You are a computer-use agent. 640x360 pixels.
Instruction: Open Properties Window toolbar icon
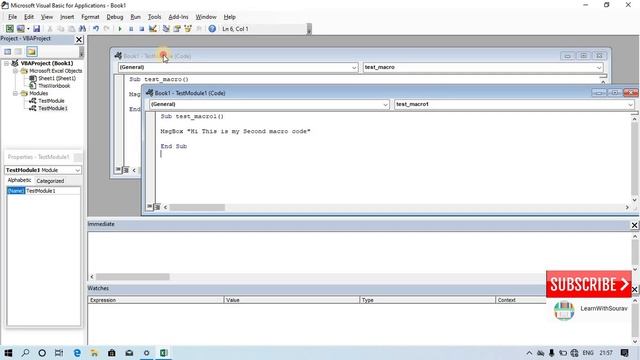pyautogui.click(x=177, y=29)
